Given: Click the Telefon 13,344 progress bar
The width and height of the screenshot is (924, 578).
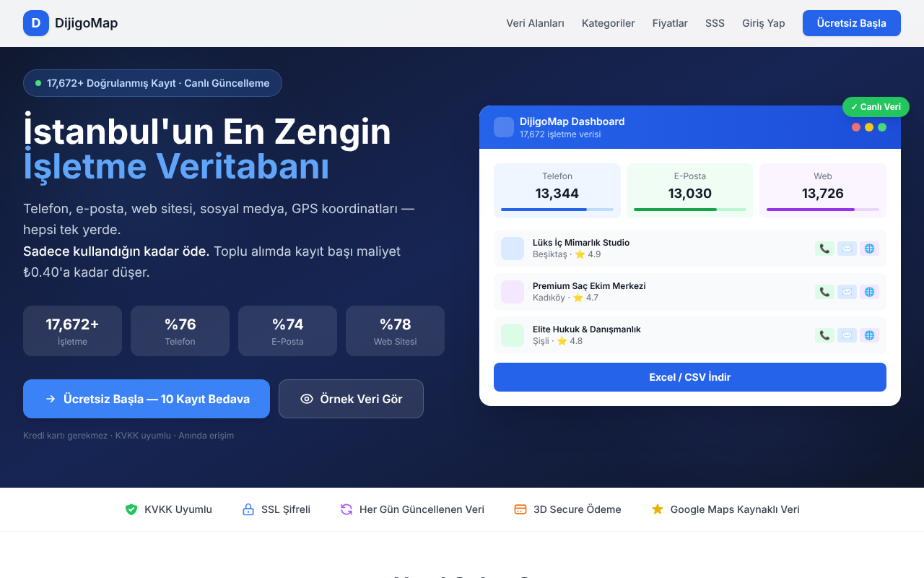Looking at the screenshot, I should [x=557, y=210].
